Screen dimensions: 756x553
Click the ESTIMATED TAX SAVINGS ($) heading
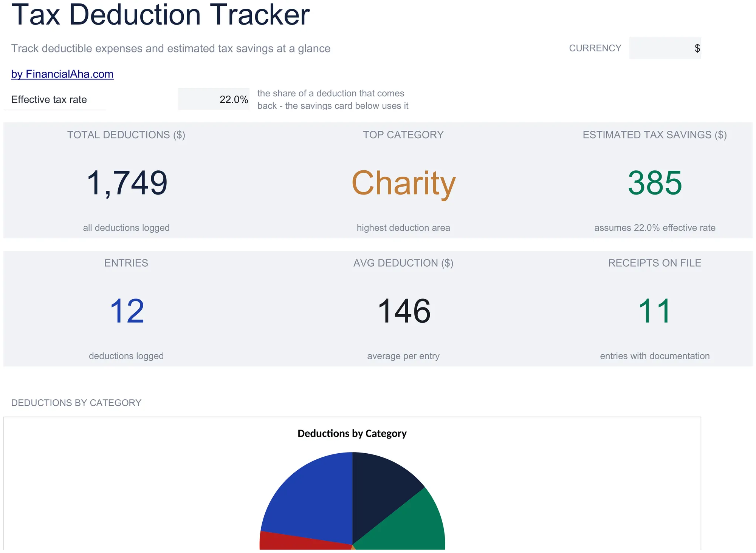[x=655, y=135]
